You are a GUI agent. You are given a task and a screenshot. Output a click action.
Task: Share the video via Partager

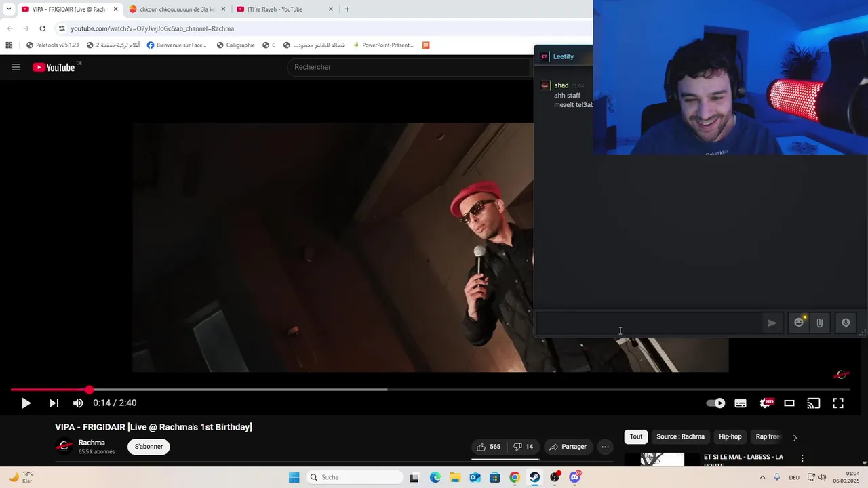(x=568, y=447)
